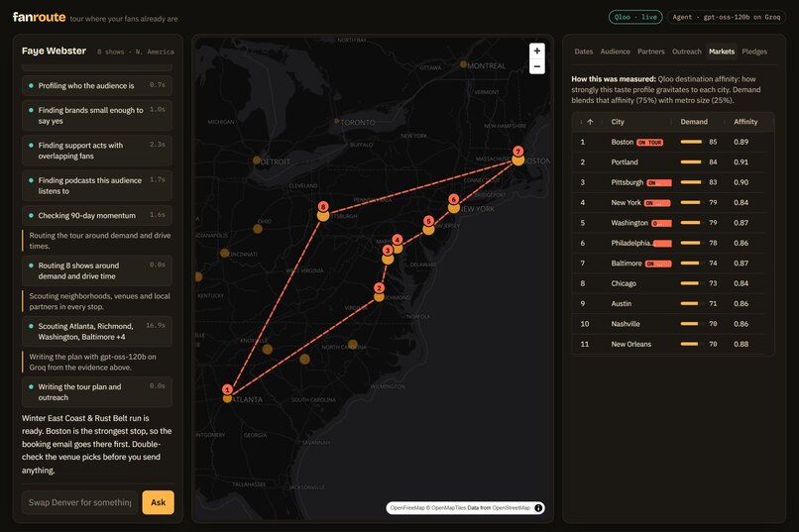Select the Portland row in Markets table
Screen dimensions: 799x532
(673, 162)
